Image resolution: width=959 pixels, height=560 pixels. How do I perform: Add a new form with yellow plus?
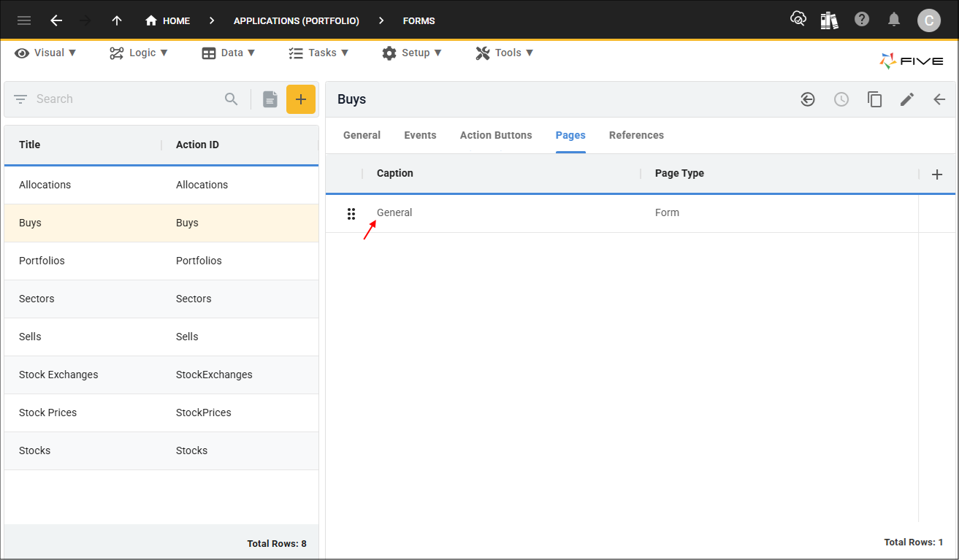click(x=301, y=99)
